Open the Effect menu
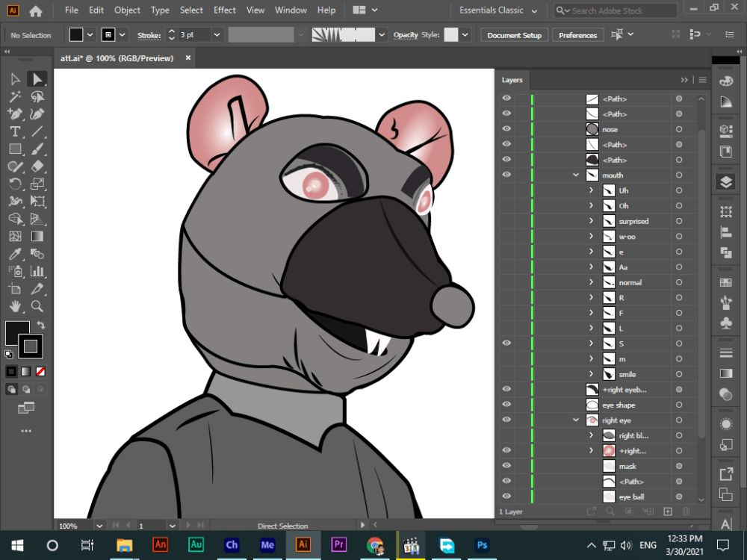Screen dimensions: 747x560 click(224, 10)
